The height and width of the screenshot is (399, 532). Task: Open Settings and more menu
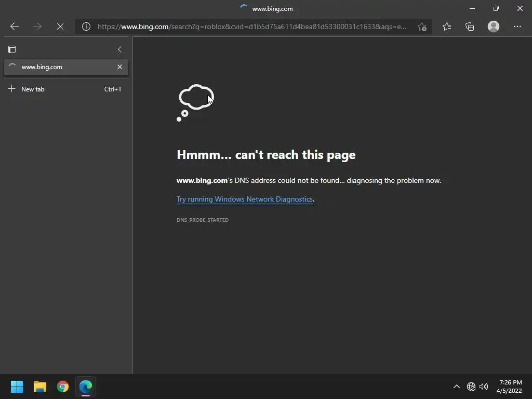coord(517,26)
